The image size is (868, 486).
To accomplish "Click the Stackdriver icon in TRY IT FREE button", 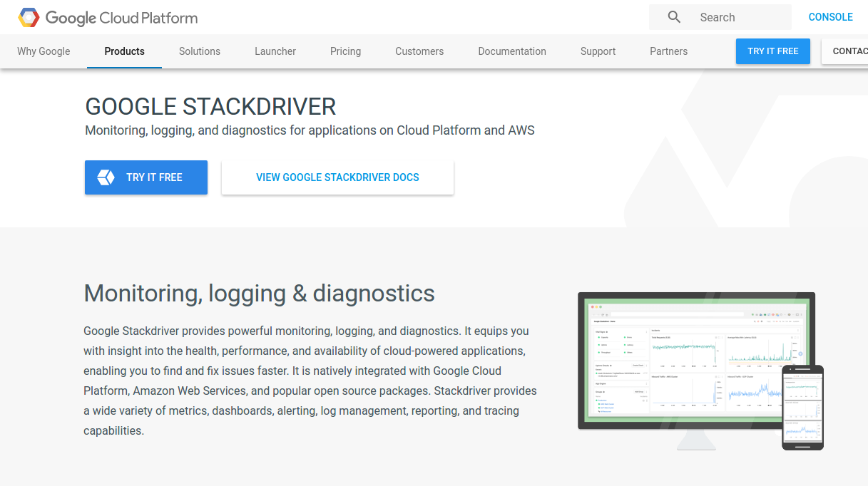I will pyautogui.click(x=106, y=177).
